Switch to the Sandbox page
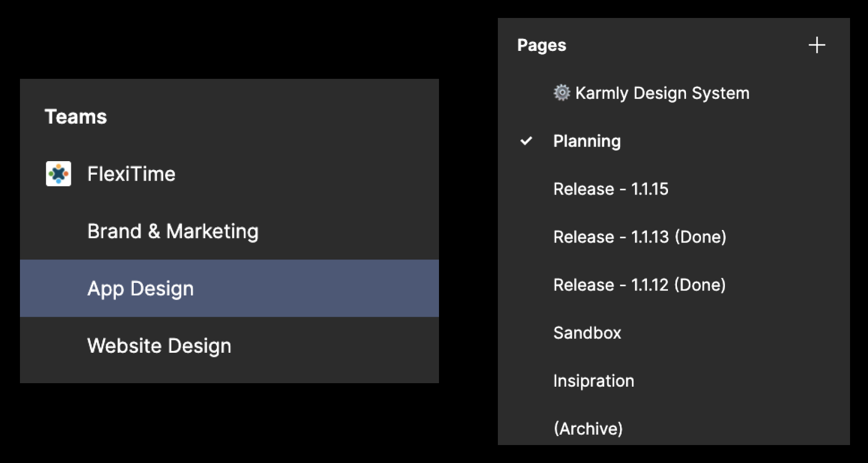 click(587, 333)
